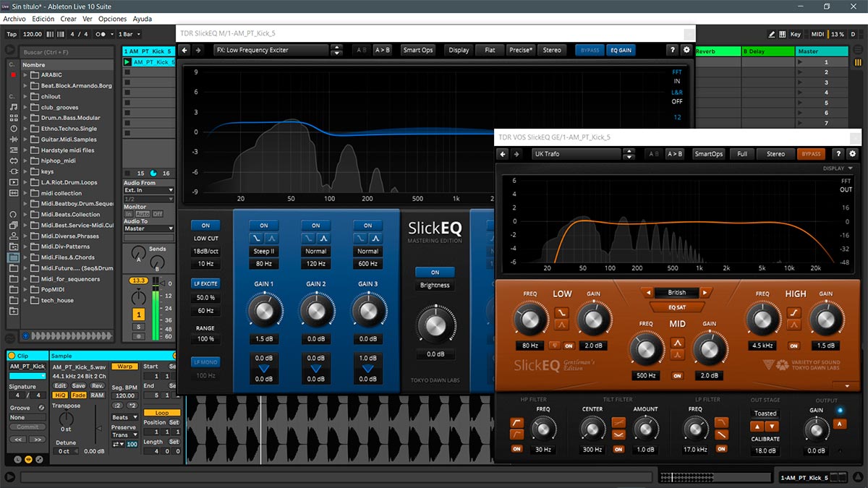Open the Archivo menu
The image size is (868, 488).
coord(14,19)
